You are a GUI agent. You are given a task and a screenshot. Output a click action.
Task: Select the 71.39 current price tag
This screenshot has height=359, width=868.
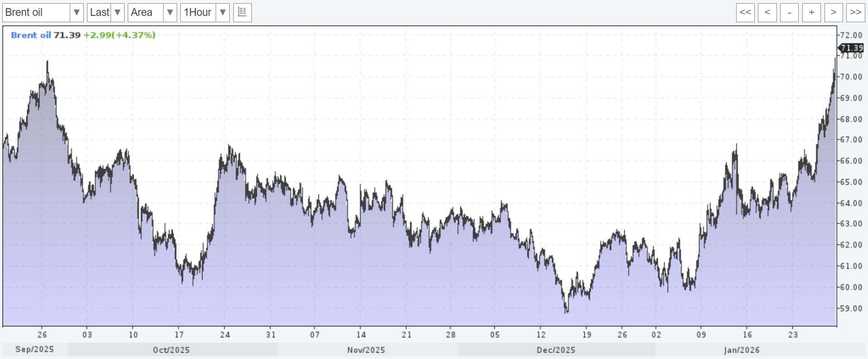coord(851,48)
